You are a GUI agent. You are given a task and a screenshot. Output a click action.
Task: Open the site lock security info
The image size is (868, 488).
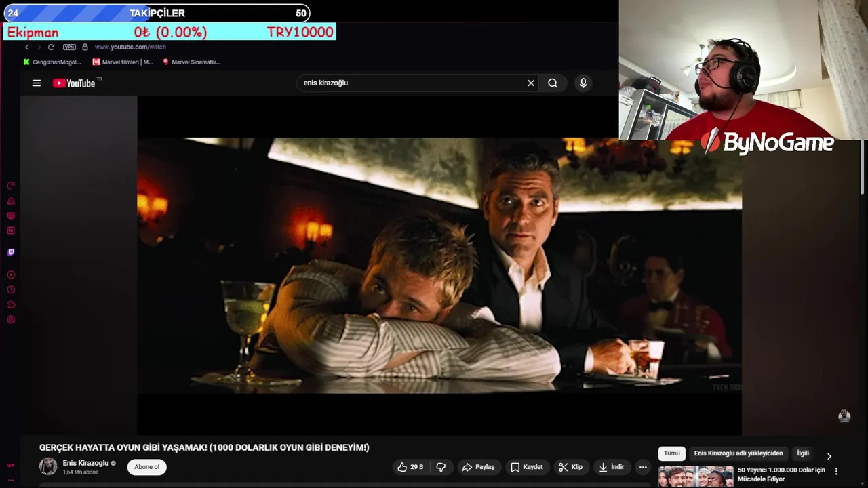tap(85, 47)
